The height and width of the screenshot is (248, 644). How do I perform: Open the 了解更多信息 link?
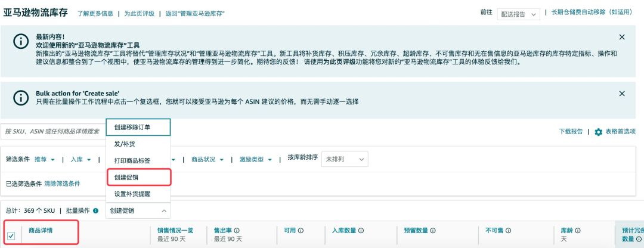tap(95, 14)
